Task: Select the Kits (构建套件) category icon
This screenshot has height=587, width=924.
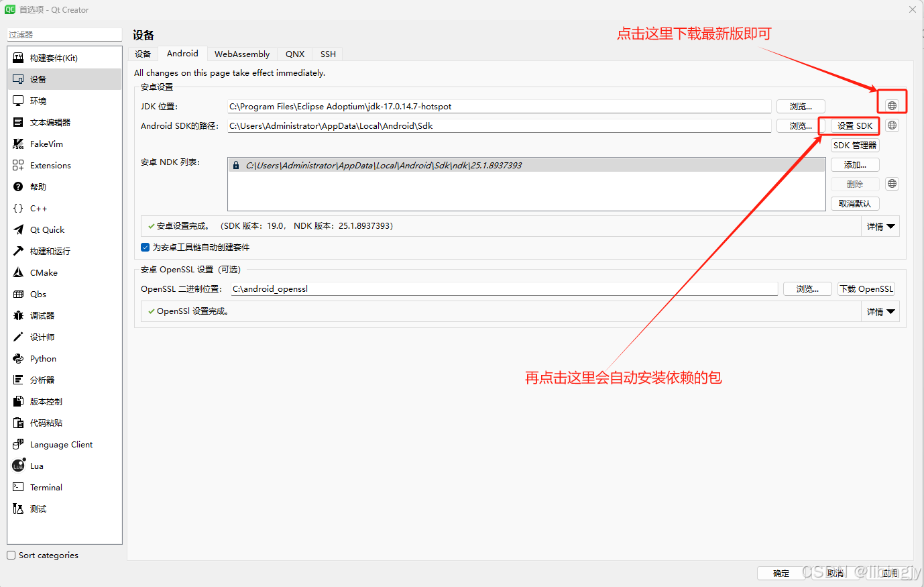Action: pyautogui.click(x=18, y=58)
